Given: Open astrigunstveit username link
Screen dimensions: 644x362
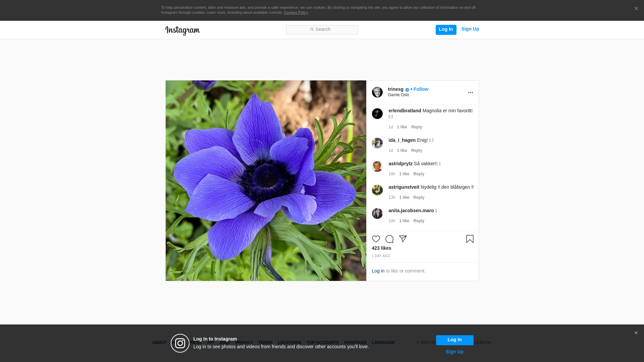Looking at the screenshot, I should (404, 187).
